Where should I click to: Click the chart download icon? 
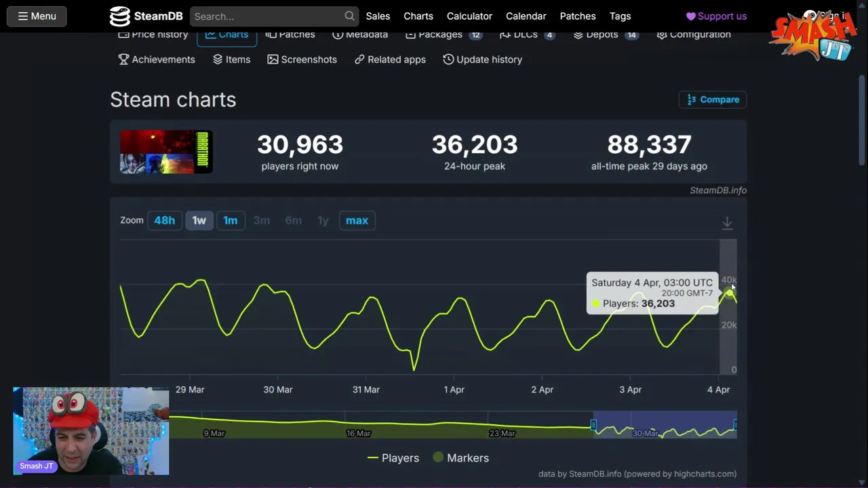tap(727, 223)
